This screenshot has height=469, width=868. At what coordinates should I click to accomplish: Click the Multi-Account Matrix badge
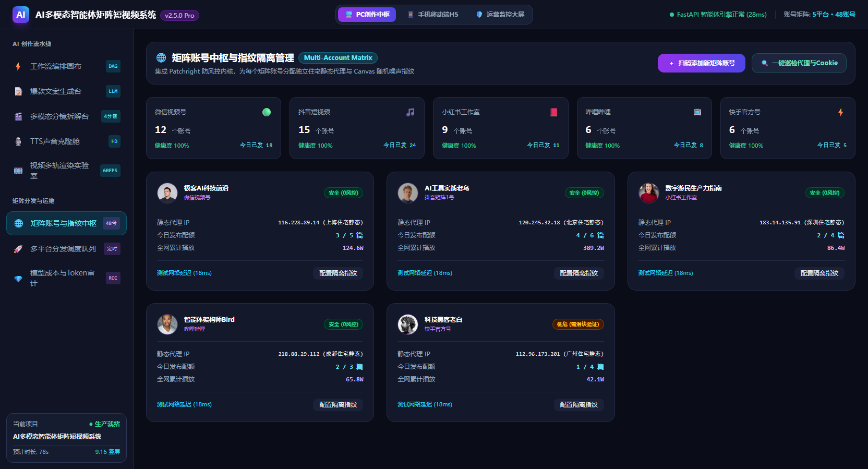point(338,58)
